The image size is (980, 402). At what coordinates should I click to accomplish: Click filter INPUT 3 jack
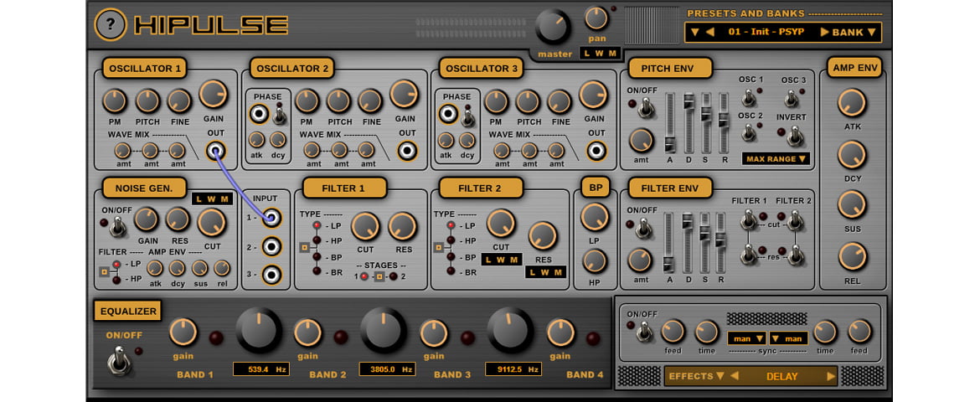tap(271, 275)
